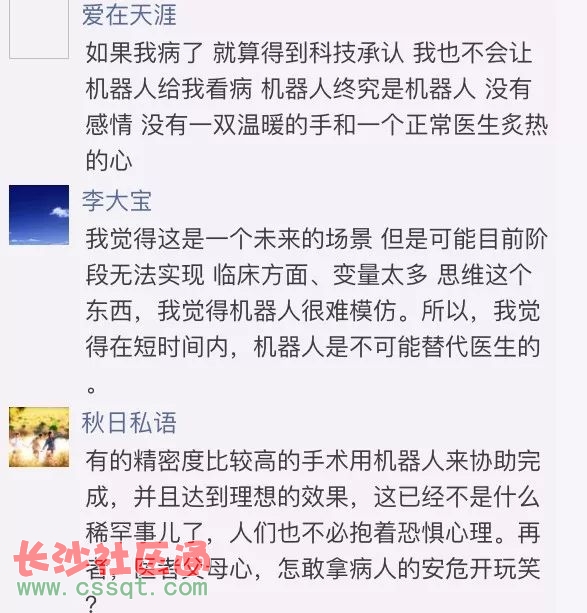Select the line starting 成，并且达到理想的效果
The height and width of the screenshot is (613, 587).
pyautogui.click(x=313, y=496)
